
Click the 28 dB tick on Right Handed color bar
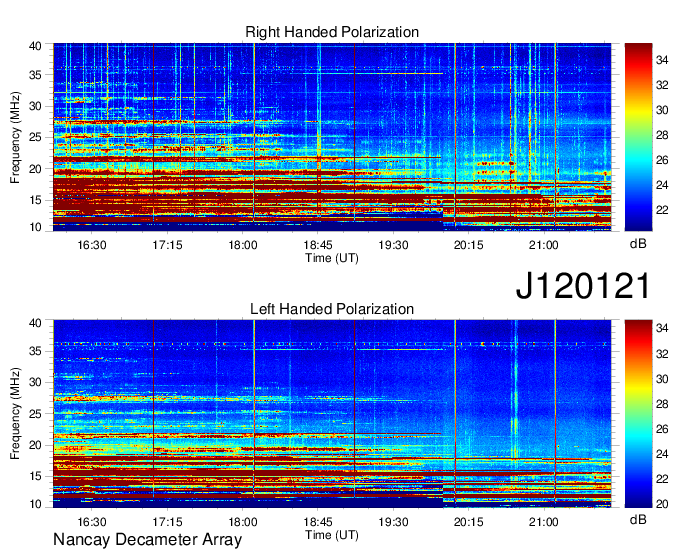(662, 135)
